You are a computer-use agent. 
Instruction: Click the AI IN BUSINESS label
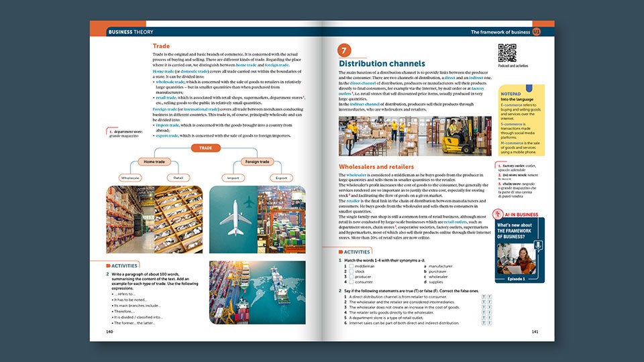pos(522,215)
